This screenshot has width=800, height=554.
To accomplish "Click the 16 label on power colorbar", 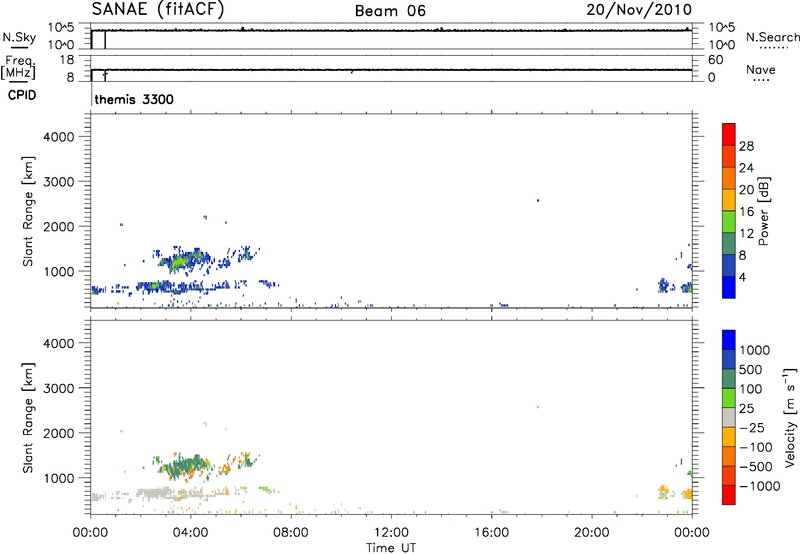I will [746, 212].
